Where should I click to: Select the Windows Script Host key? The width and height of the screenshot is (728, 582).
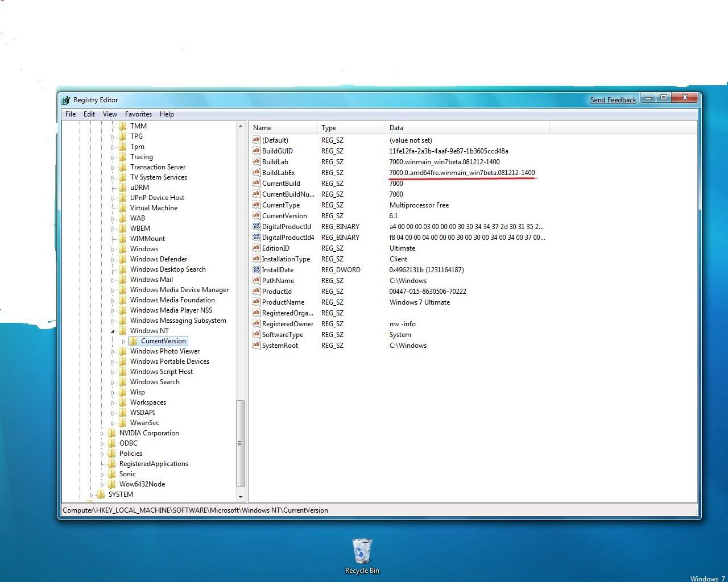161,372
